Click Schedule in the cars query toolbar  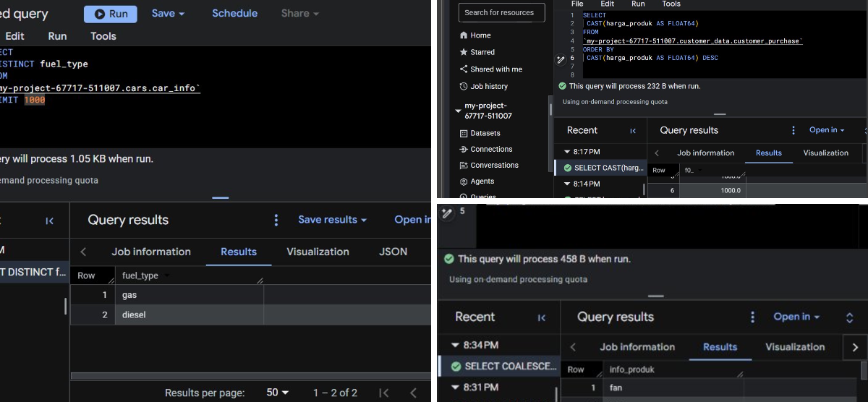pyautogui.click(x=234, y=14)
